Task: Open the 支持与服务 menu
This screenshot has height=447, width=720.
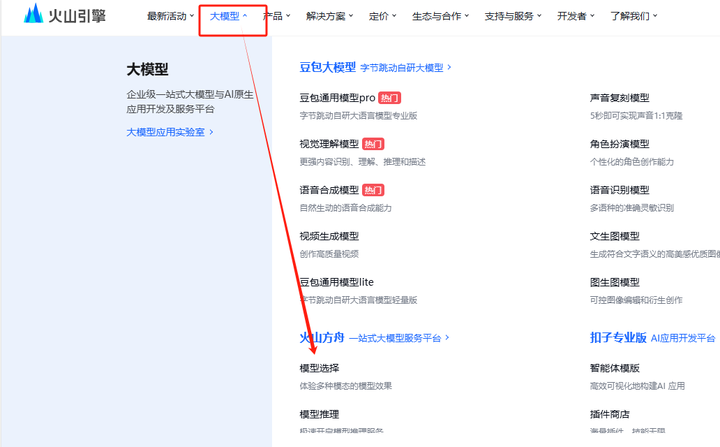Action: point(513,16)
